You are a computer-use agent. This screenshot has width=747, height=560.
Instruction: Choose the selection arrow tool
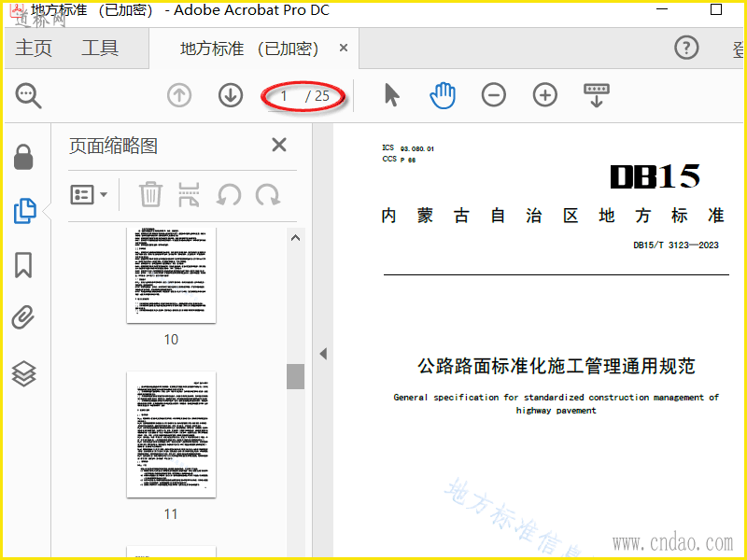[x=391, y=95]
